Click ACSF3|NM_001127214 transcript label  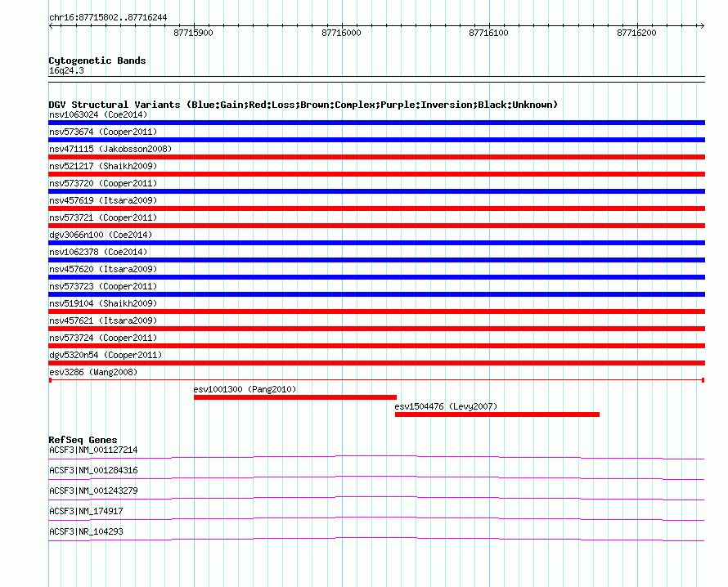pos(93,450)
